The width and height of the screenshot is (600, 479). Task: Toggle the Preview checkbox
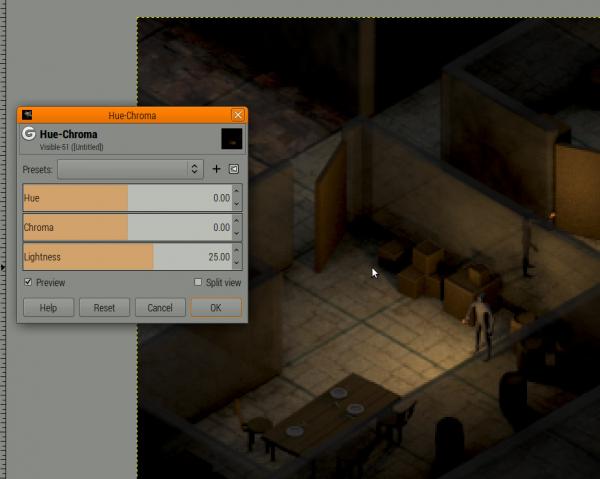click(28, 282)
